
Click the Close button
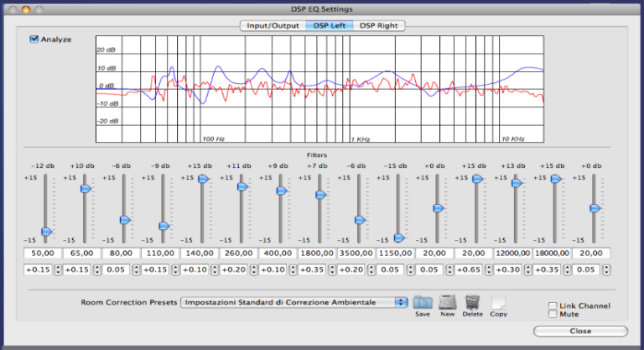[x=580, y=331]
